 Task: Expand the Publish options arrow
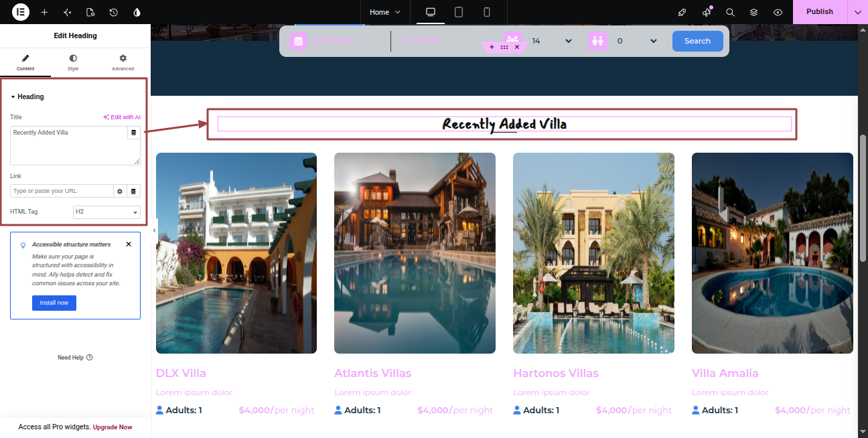(857, 12)
